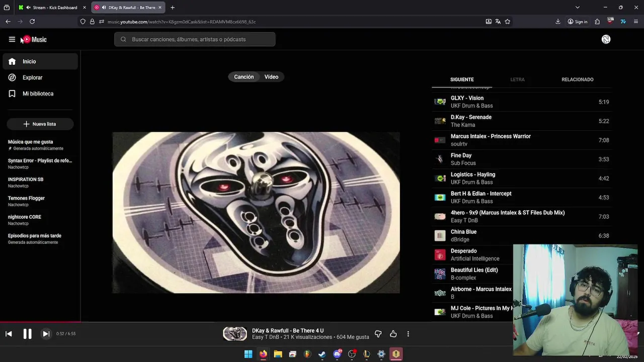Select the LETRA tab

point(517,79)
